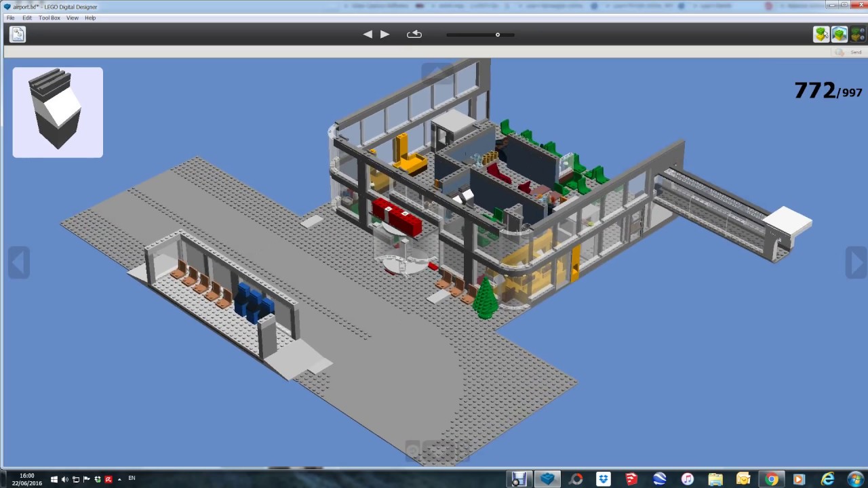Show hidden system tray icons
Image resolution: width=868 pixels, height=488 pixels.
pos(119,479)
